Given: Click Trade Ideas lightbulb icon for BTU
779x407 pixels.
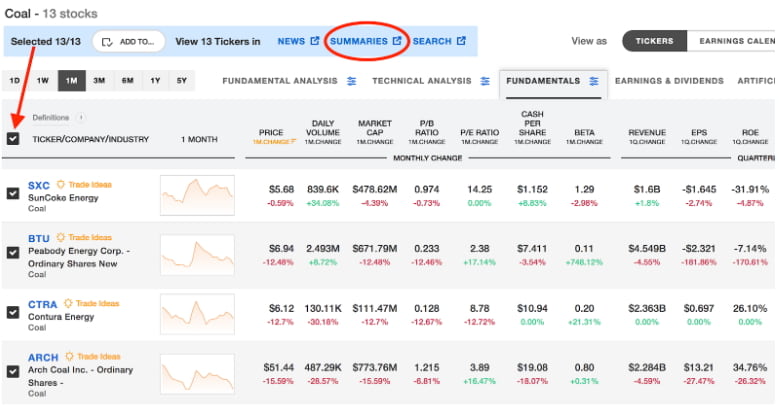Looking at the screenshot, I should pyautogui.click(x=61, y=237).
